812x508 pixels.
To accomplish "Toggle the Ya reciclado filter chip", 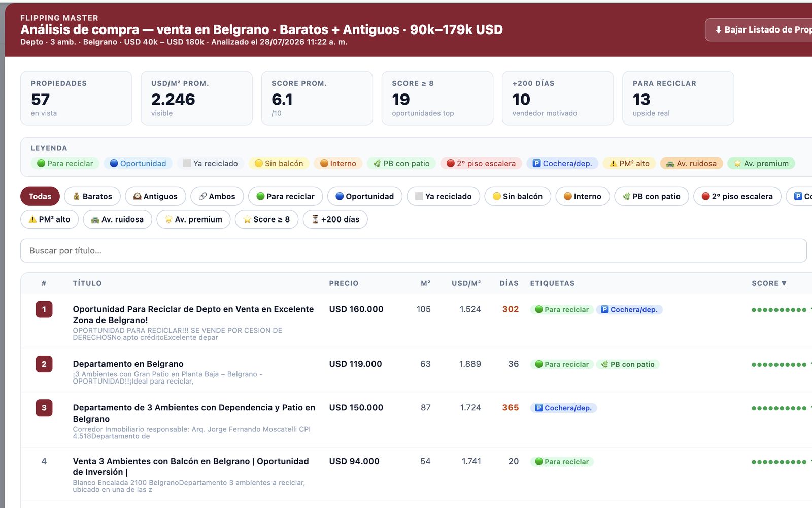I will pos(443,196).
